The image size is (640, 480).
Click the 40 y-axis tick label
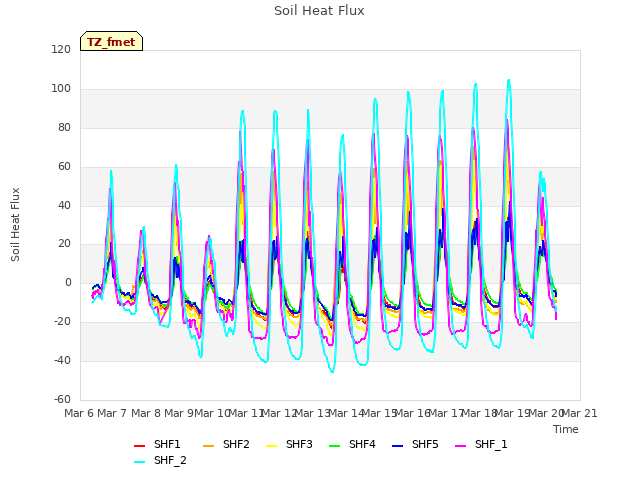[x=64, y=205]
